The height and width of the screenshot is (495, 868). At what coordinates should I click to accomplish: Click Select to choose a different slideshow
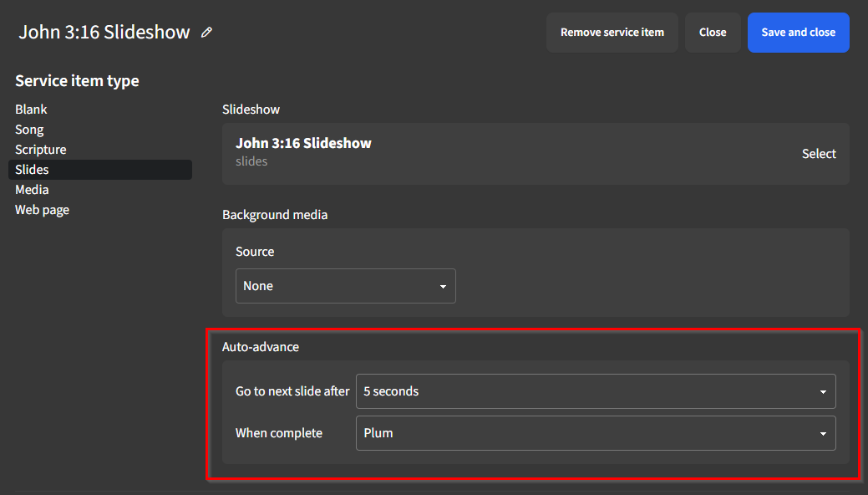click(819, 153)
